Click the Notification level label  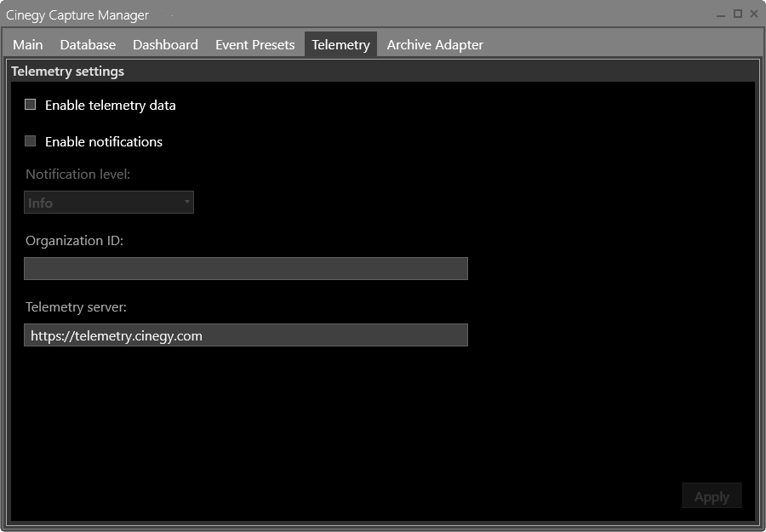tap(76, 174)
